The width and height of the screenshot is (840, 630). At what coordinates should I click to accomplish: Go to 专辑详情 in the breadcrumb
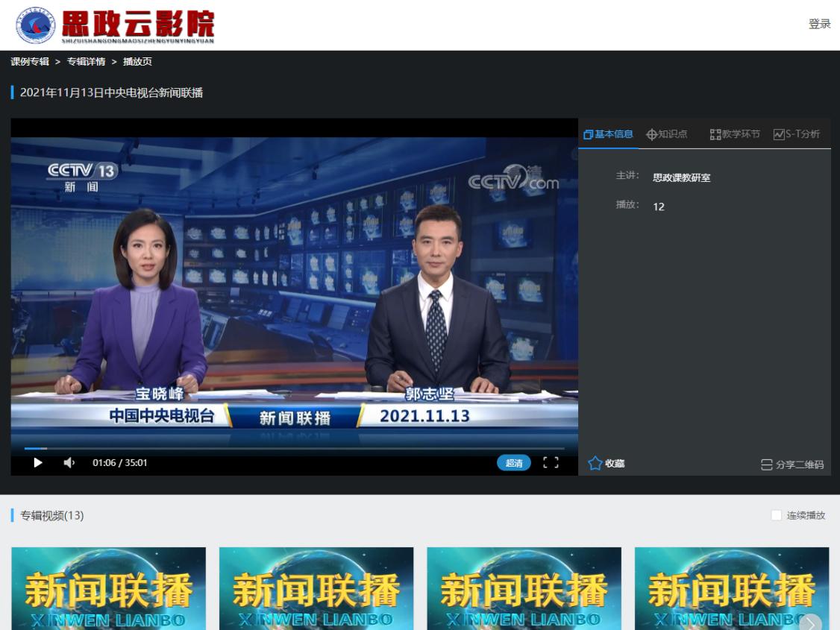pos(87,62)
